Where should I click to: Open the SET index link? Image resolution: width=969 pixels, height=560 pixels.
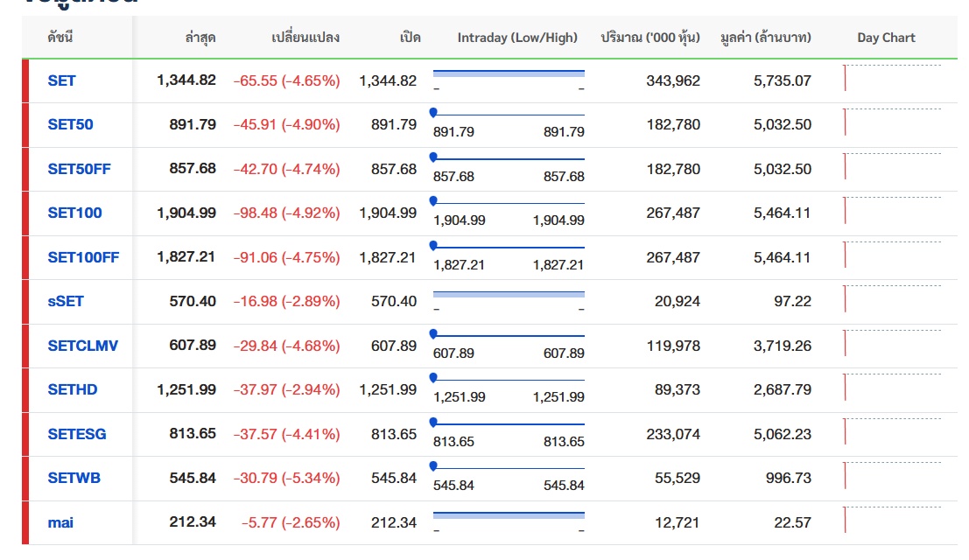tap(61, 80)
